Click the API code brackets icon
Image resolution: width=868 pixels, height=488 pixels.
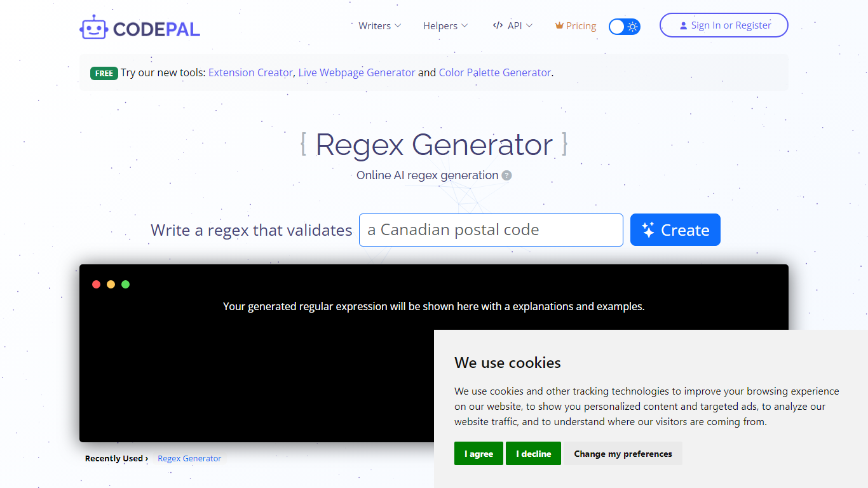point(498,25)
